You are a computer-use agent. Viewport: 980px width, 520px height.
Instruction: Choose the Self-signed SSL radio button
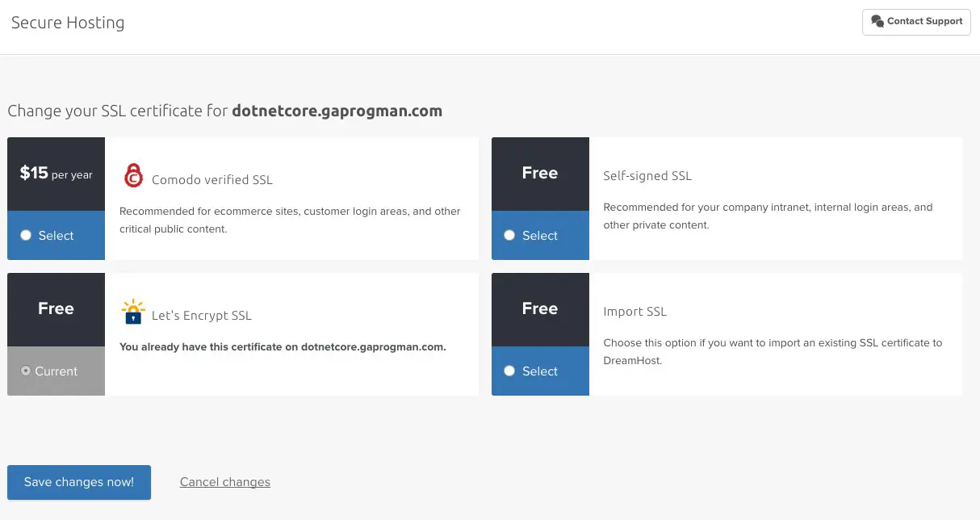[x=509, y=235]
